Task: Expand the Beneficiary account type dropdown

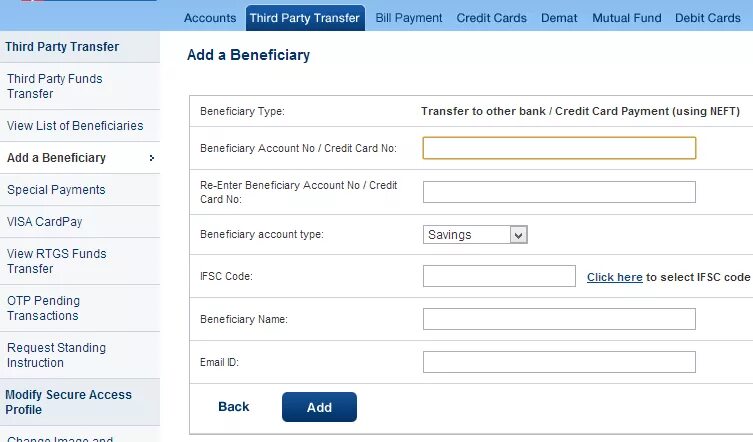Action: (x=518, y=235)
